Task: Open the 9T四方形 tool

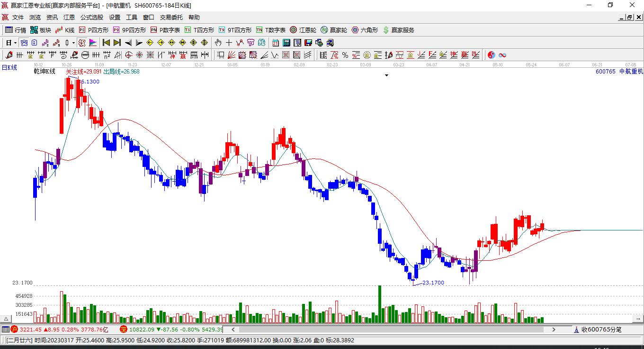Action: [x=235, y=30]
